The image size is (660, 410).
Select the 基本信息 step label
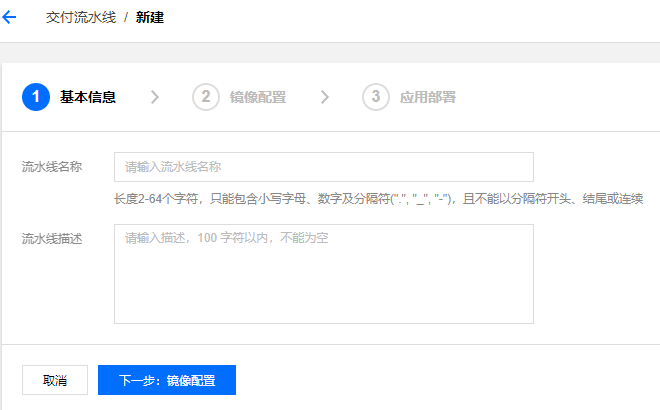tap(88, 97)
